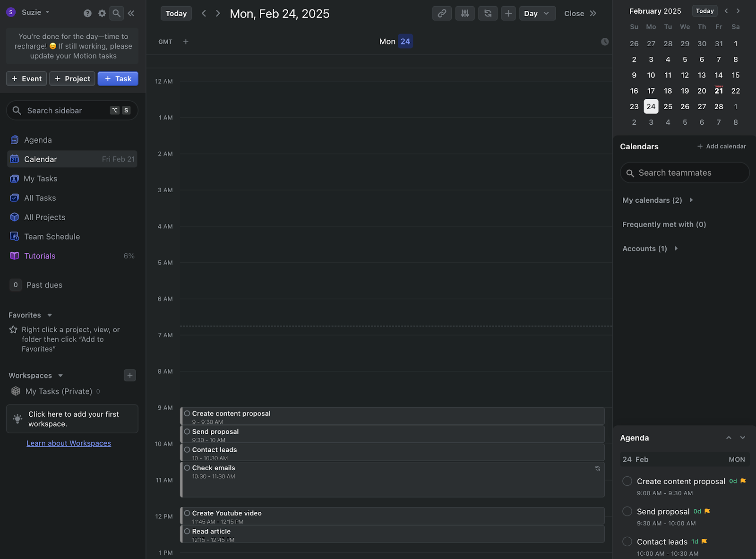Click the settings gear icon

point(102,13)
